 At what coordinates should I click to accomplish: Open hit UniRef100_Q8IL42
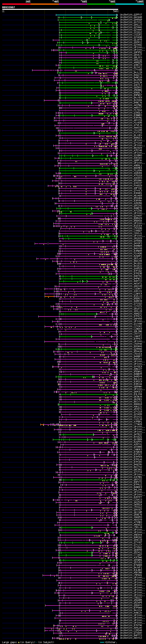[131, 259]
